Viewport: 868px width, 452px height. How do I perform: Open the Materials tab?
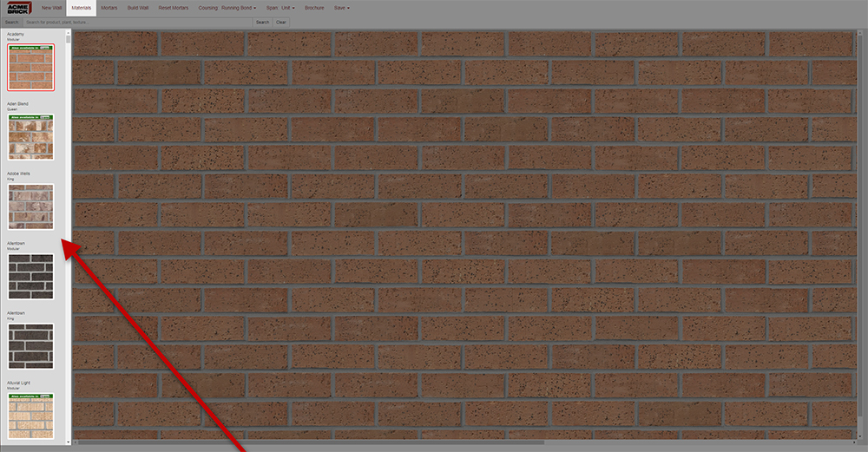tap(81, 7)
